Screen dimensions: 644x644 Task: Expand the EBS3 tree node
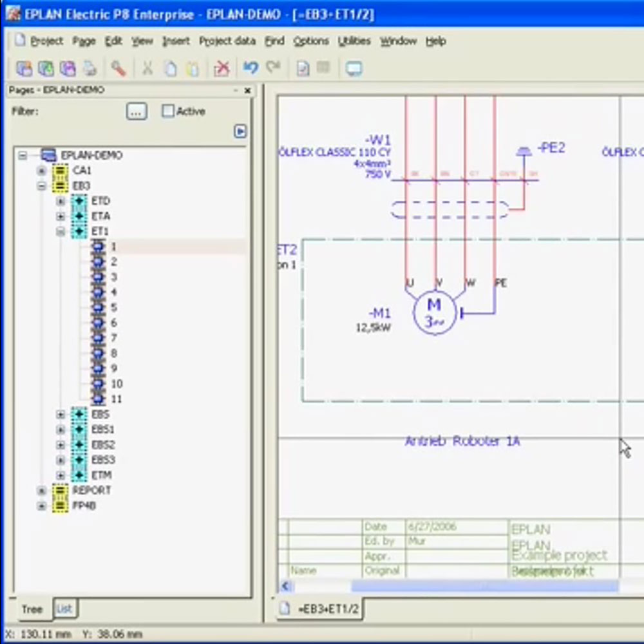pos(61,460)
